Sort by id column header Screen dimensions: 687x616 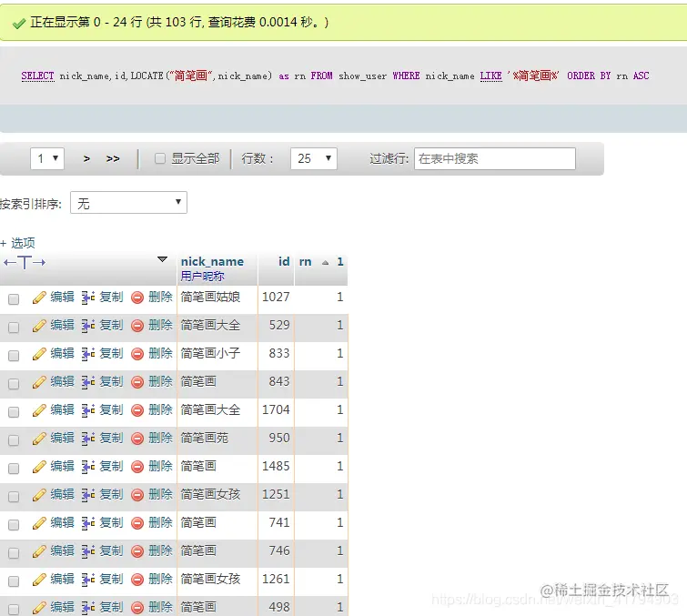[x=284, y=261]
